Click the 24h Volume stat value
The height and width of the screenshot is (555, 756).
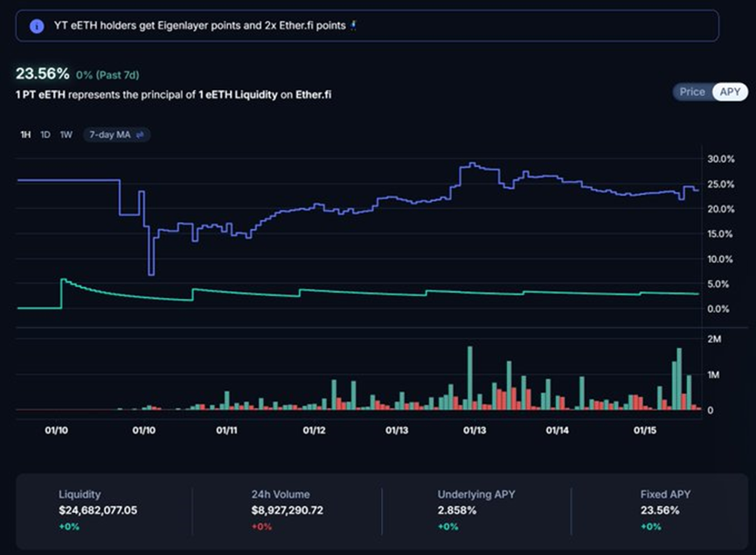point(287,510)
